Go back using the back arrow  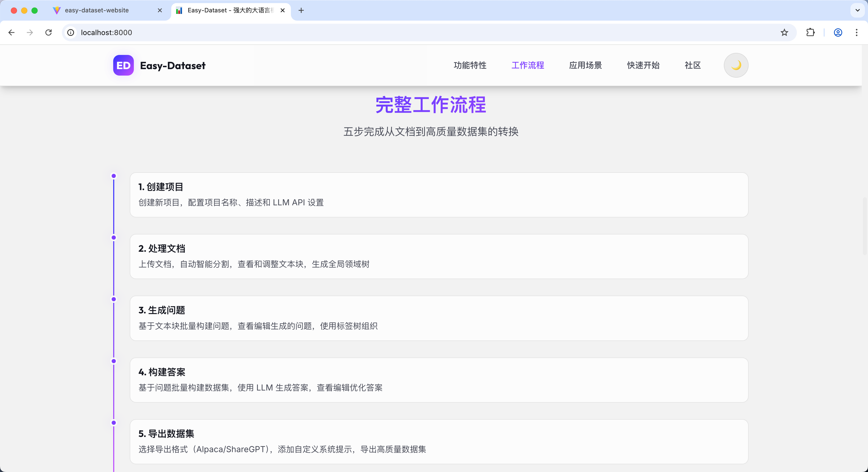(11, 32)
